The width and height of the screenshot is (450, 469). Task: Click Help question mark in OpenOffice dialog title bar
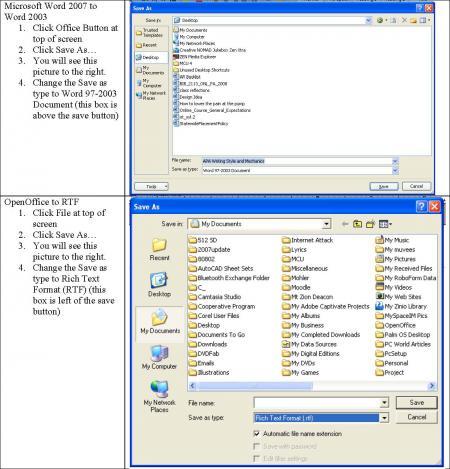coord(421,207)
